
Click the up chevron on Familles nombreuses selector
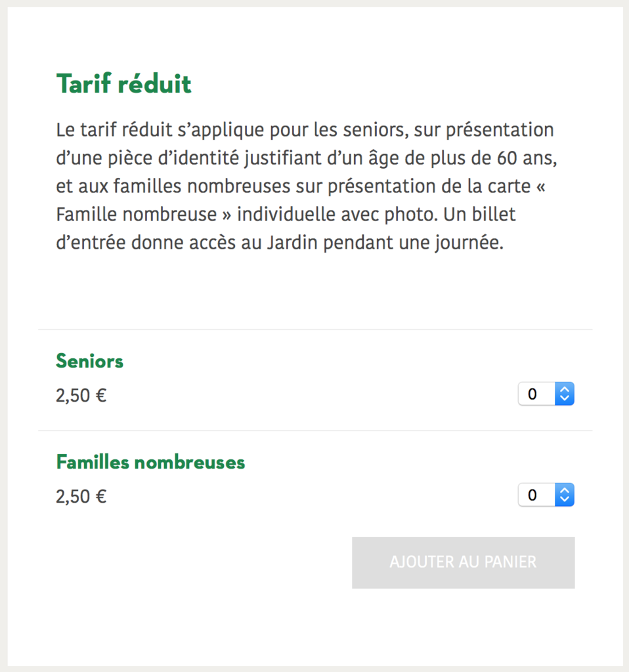tap(565, 491)
